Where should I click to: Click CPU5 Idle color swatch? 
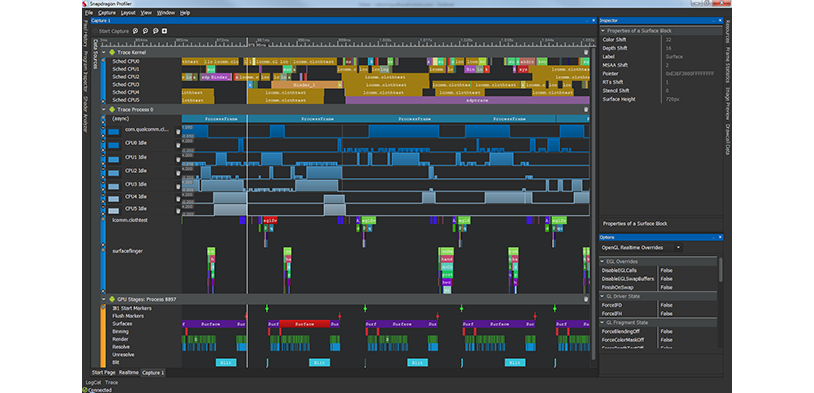coord(114,211)
